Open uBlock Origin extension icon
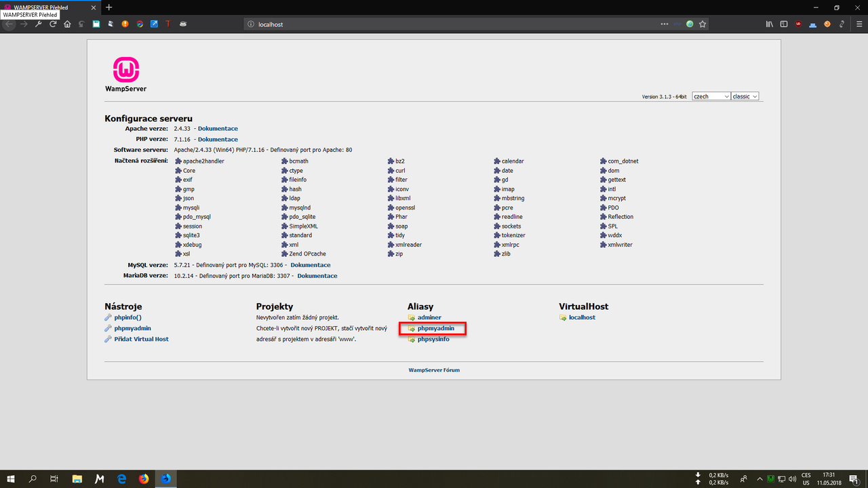 pos(798,24)
